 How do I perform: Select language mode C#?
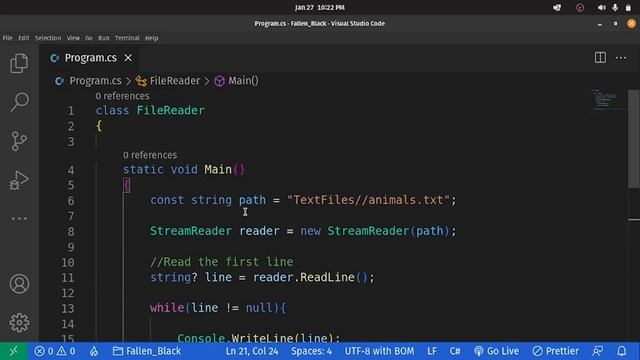click(x=455, y=351)
